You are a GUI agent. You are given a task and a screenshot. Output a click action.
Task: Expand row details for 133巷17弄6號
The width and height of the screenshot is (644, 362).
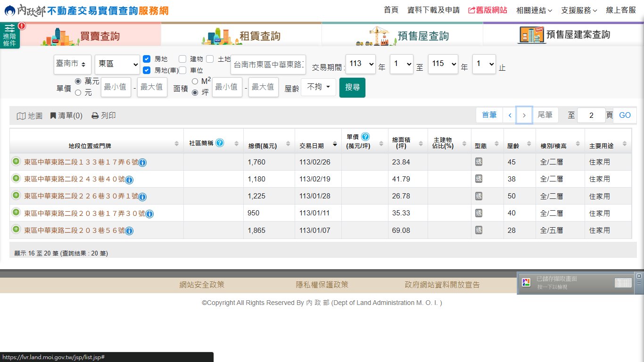pyautogui.click(x=16, y=162)
